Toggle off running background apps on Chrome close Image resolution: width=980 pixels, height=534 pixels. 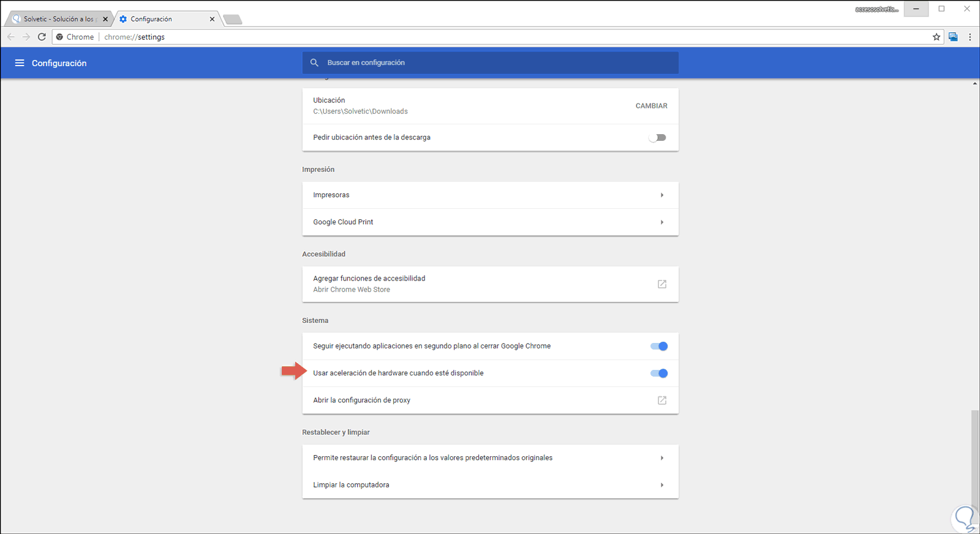tap(659, 347)
